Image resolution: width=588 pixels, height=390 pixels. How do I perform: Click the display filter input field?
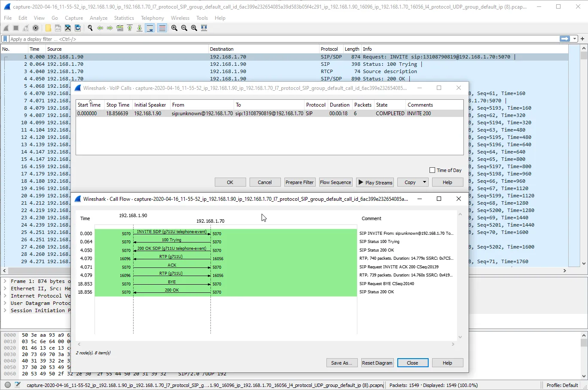click(279, 39)
